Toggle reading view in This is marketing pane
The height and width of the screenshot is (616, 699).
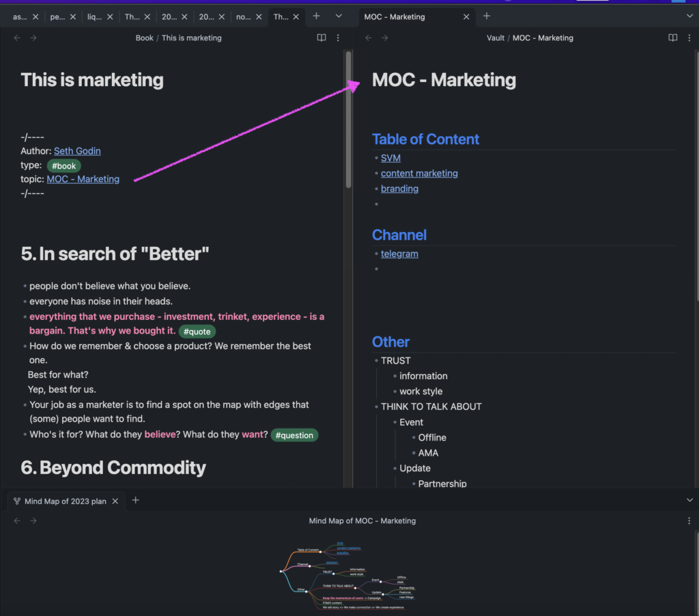coord(322,38)
